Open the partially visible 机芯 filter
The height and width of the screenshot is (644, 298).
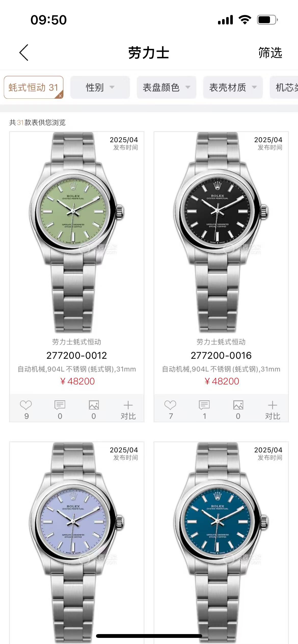(x=284, y=87)
